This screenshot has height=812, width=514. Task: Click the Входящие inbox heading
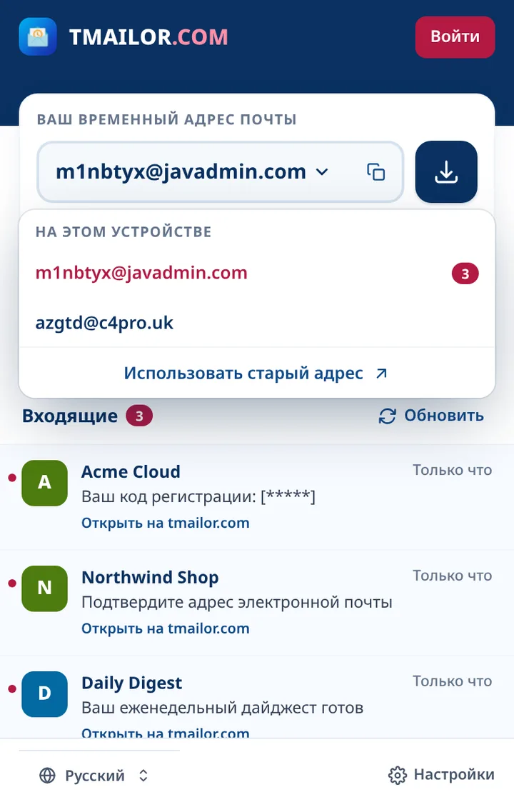point(70,416)
